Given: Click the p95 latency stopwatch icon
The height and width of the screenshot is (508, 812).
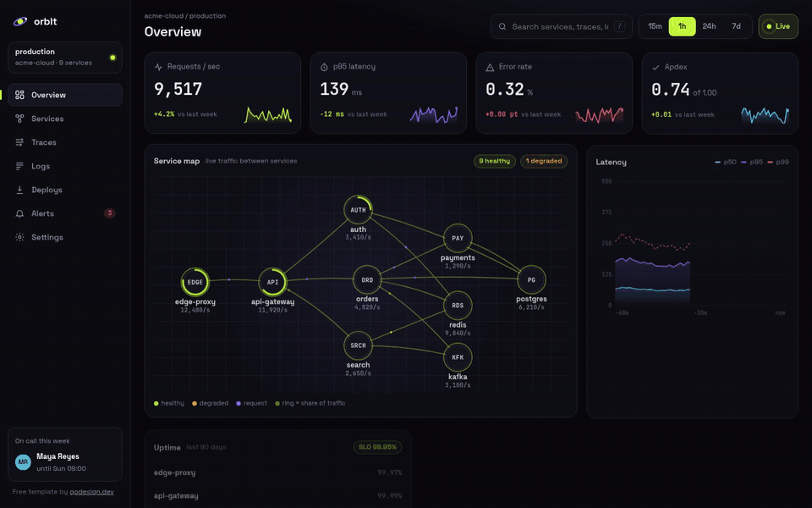Looking at the screenshot, I should 324,67.
